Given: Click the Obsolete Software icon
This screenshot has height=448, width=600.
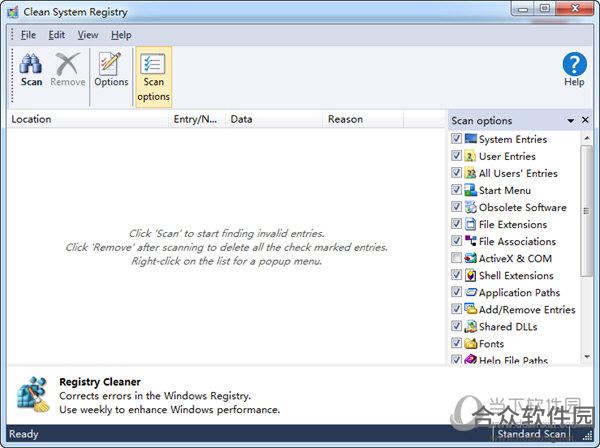Looking at the screenshot, I should point(470,207).
